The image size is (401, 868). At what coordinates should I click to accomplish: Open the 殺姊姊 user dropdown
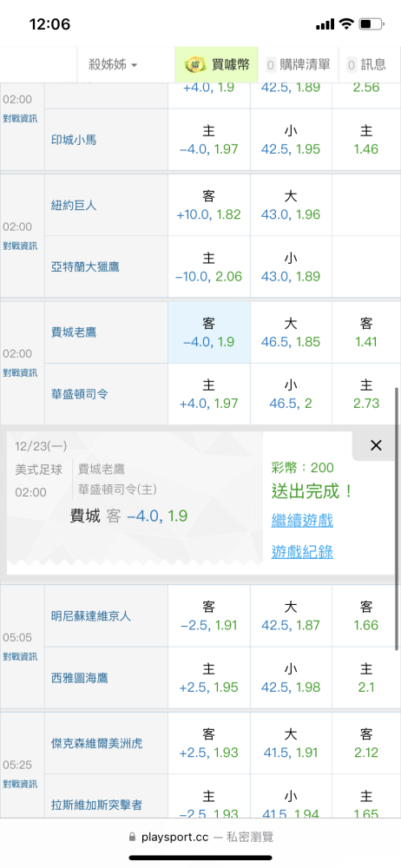pyautogui.click(x=113, y=65)
